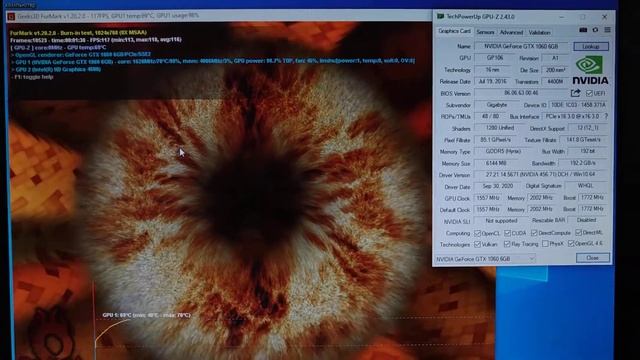Screen dimensions: 640x360
Task: Switch to the Graphics Card tab
Action: 454,31
